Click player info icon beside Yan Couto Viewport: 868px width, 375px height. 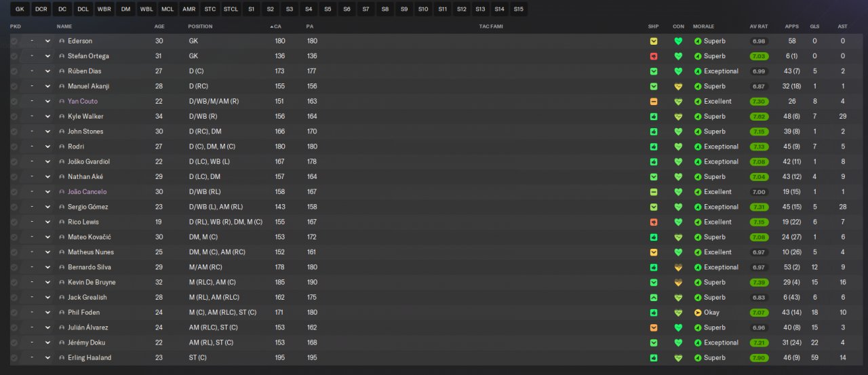62,102
